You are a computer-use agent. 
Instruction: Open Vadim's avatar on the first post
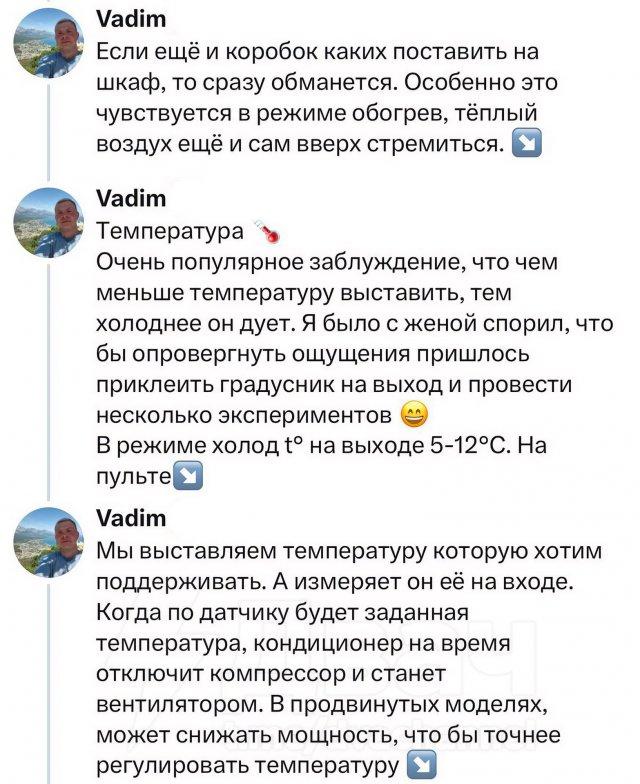click(48, 43)
